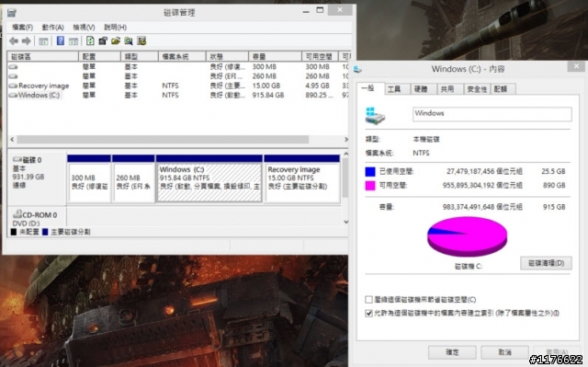Click the Back arrow in Disk Management toolbar
588x367 pixels.
[14, 40]
